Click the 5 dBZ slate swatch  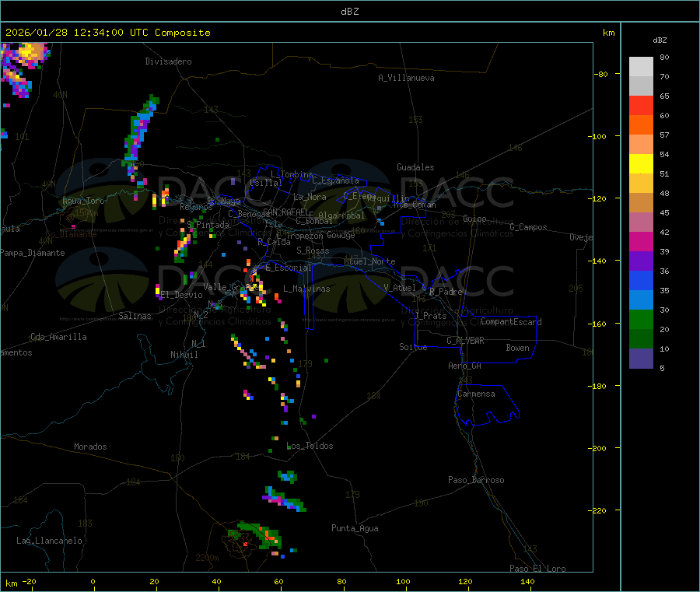641,359
